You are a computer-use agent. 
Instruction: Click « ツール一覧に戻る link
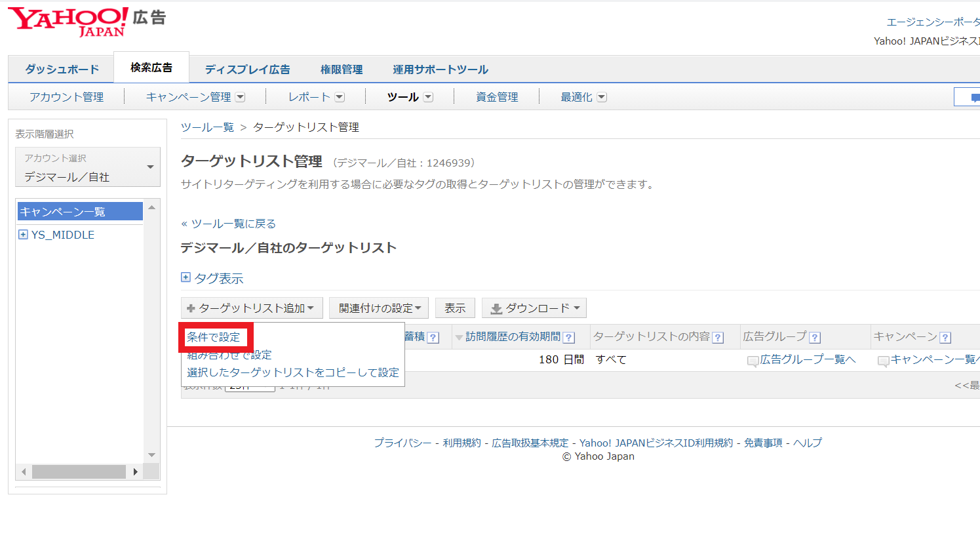[228, 224]
